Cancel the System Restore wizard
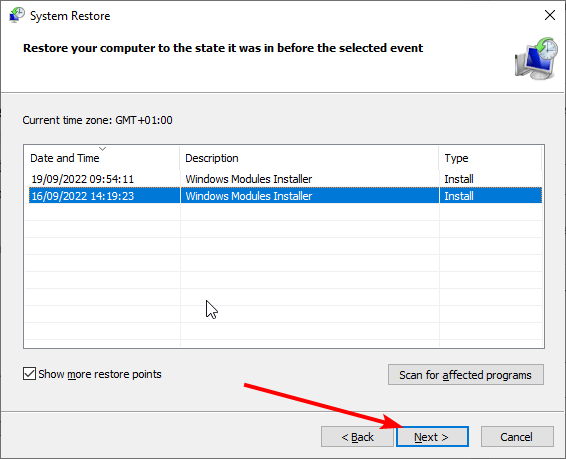Viewport: 566px width, 459px height. [x=517, y=437]
